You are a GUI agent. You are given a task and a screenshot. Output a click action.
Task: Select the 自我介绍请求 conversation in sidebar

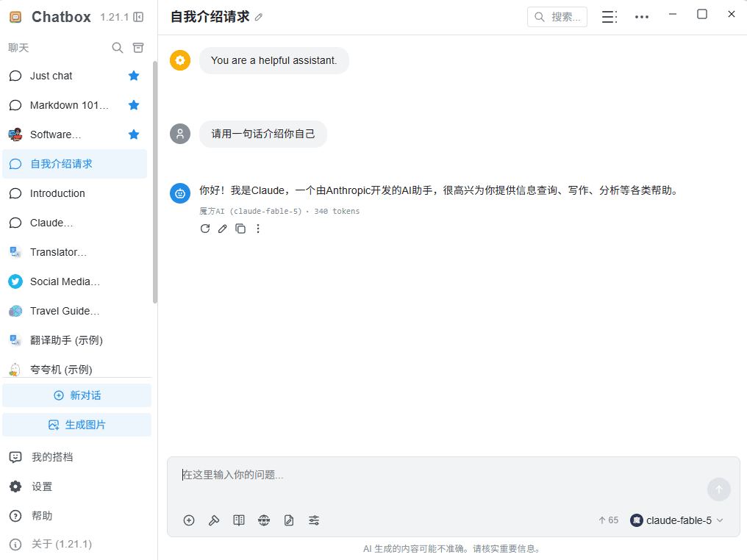tap(75, 164)
